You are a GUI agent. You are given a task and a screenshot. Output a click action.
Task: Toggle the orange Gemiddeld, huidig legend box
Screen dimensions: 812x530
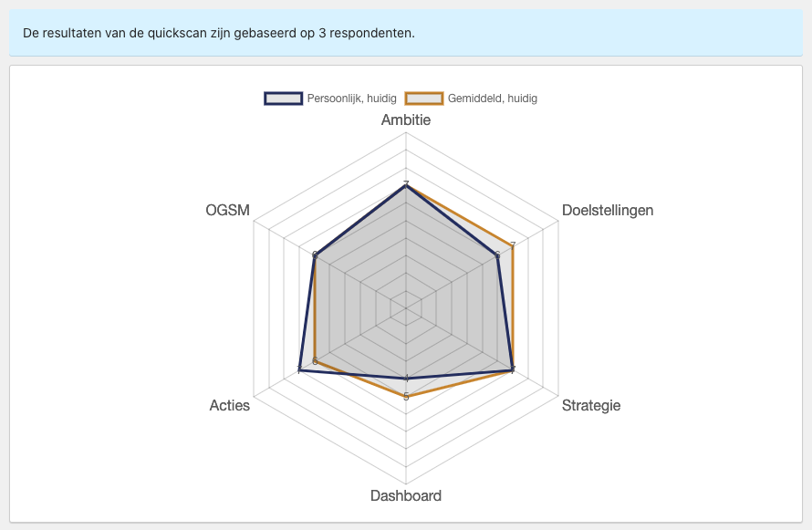424,99
